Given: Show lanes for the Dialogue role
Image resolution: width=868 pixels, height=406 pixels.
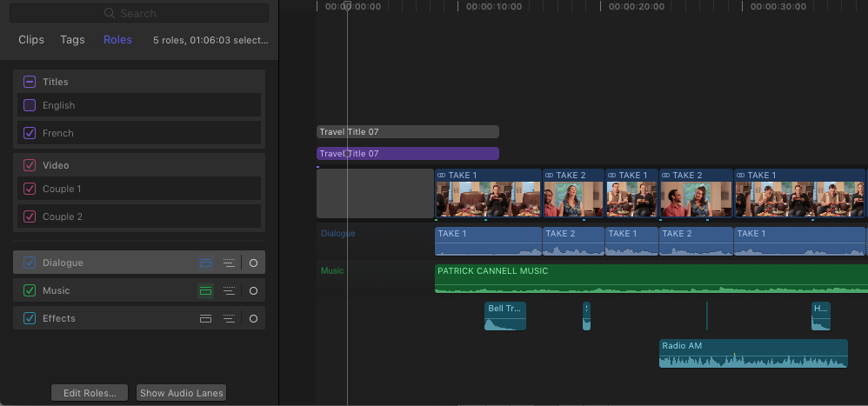Looking at the screenshot, I should (x=205, y=263).
